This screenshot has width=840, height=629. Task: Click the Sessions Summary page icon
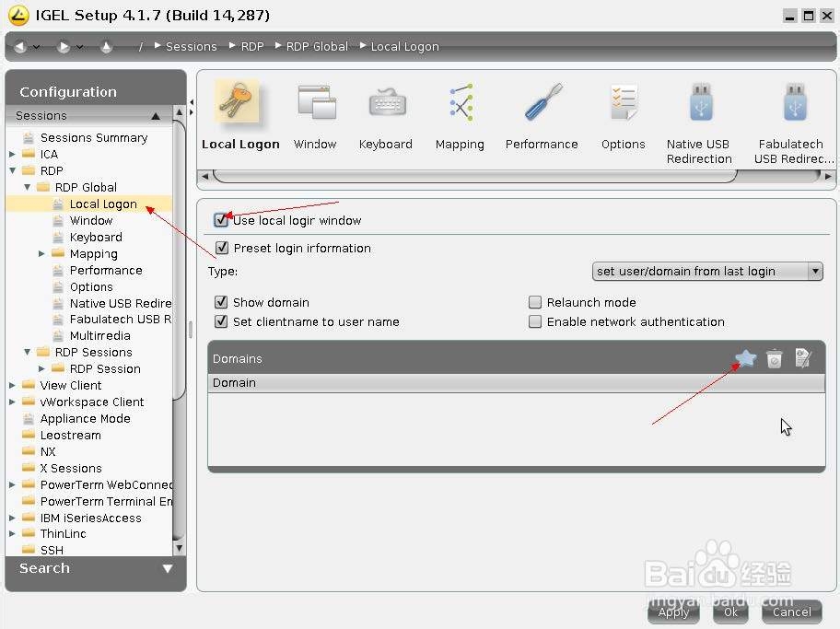29,138
